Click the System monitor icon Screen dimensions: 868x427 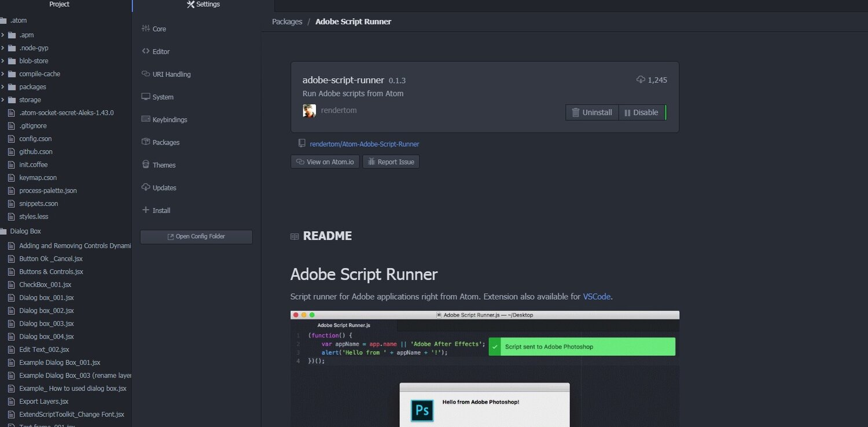click(146, 97)
